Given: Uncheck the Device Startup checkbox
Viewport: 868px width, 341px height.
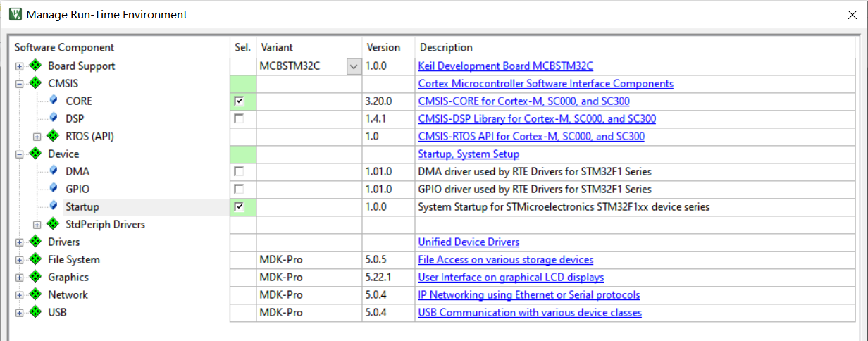Looking at the screenshot, I should 239,207.
